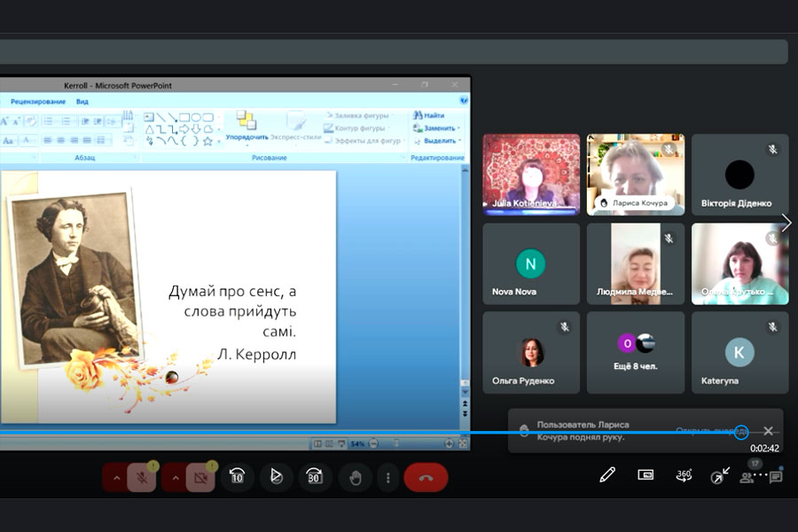
Task: Rewind playback by 10 seconds
Action: point(237,477)
